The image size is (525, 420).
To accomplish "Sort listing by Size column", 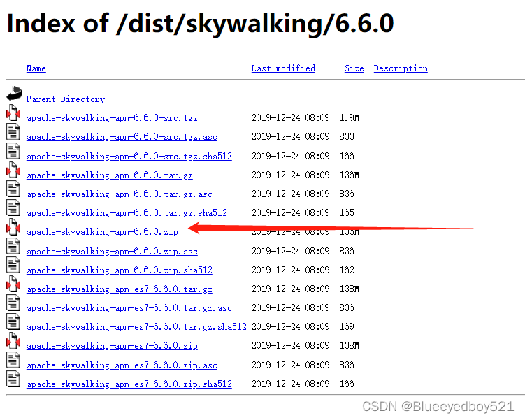I will point(354,68).
